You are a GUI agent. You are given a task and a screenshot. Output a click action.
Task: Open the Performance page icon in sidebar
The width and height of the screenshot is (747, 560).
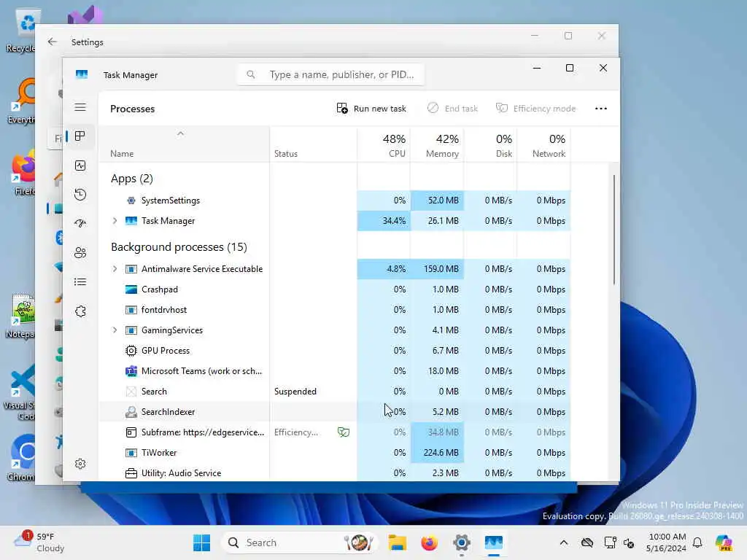click(80, 166)
